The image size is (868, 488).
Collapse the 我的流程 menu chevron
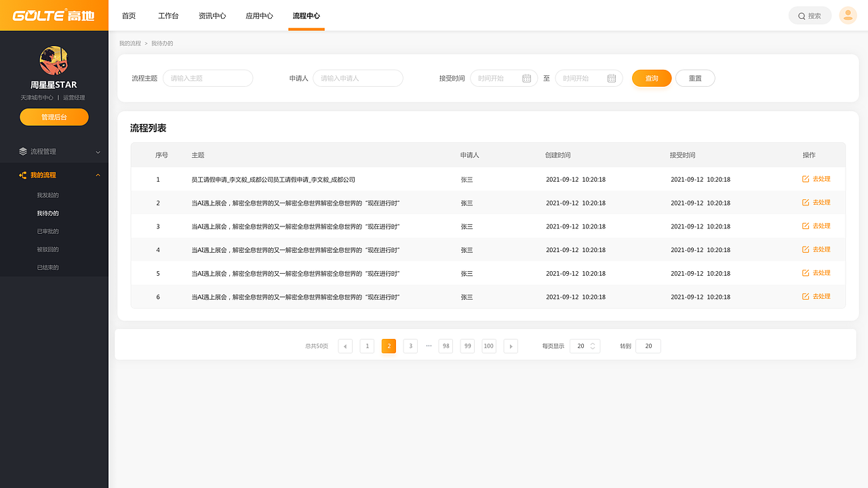click(x=98, y=175)
